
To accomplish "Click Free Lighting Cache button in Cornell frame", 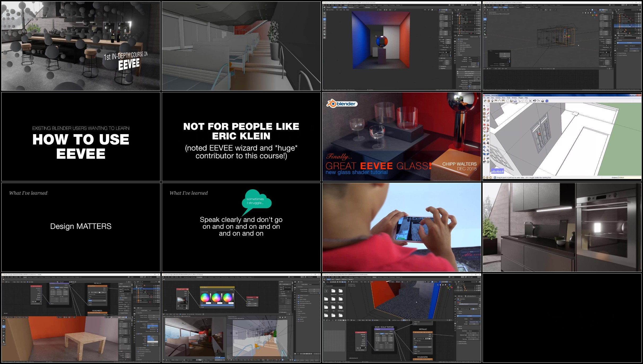I will [x=469, y=75].
